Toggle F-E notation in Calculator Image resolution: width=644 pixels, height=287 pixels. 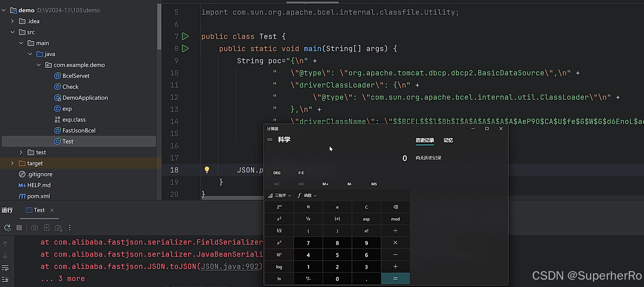tap(301, 173)
